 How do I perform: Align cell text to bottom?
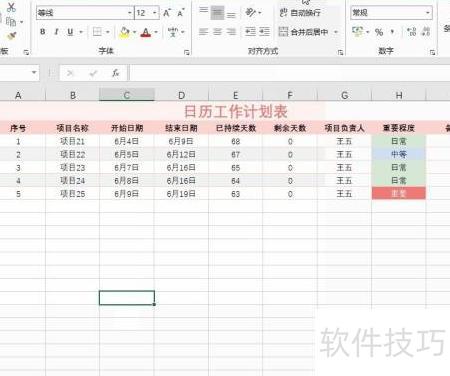[231, 15]
